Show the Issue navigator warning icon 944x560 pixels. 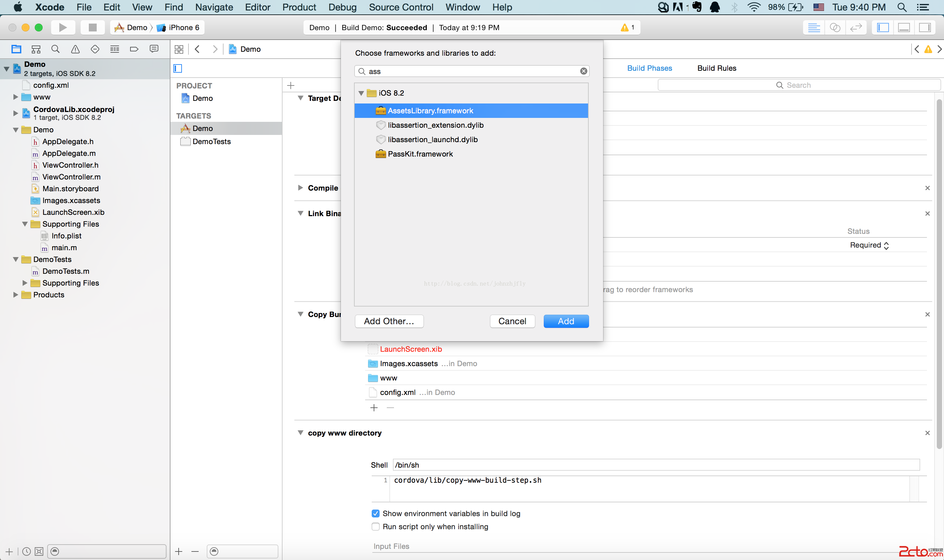pyautogui.click(x=75, y=49)
